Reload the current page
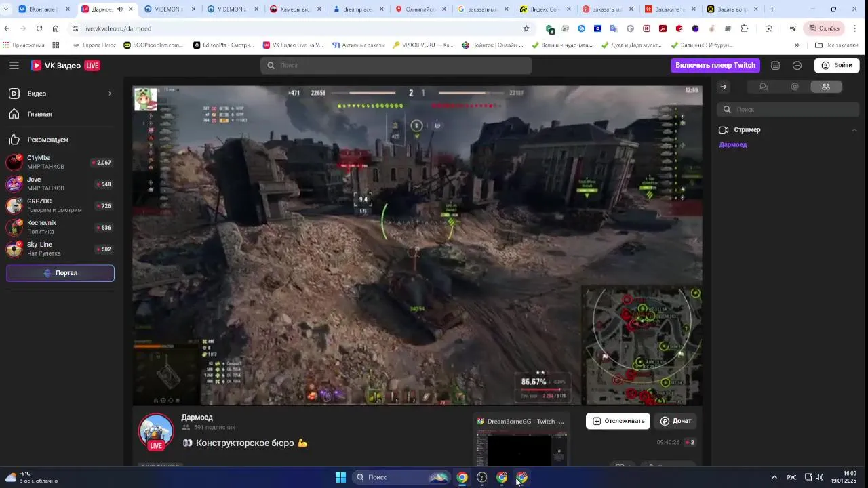Viewport: 868px width, 488px height. coord(39,28)
